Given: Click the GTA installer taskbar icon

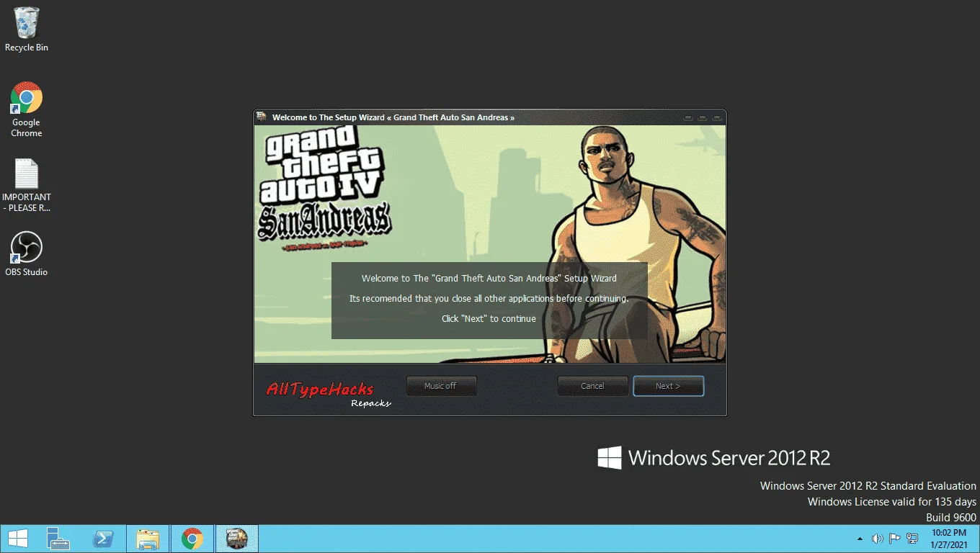Looking at the screenshot, I should point(236,539).
